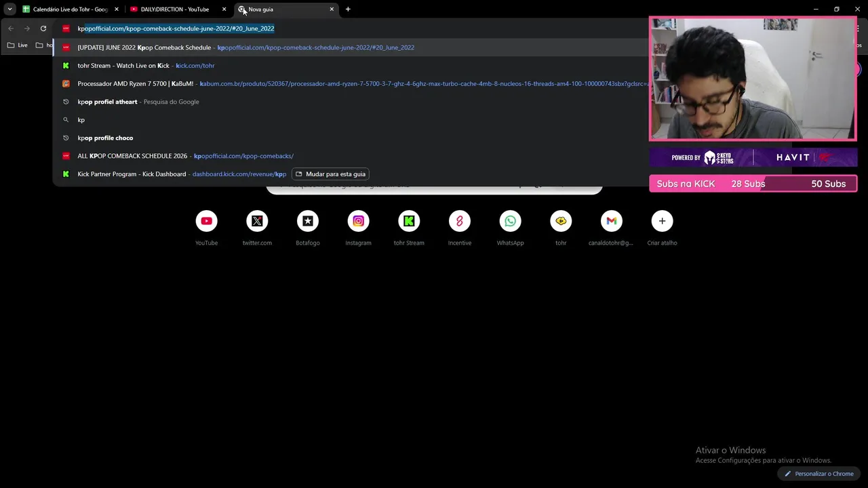The width and height of the screenshot is (868, 488).
Task: Click the kick.com/tohr suggestion URL
Action: 195,66
